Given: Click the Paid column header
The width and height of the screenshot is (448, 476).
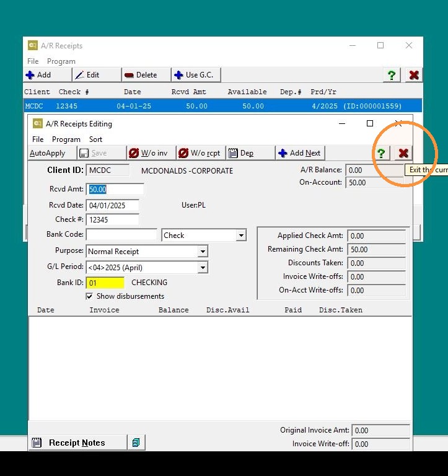Looking at the screenshot, I should (293, 310).
